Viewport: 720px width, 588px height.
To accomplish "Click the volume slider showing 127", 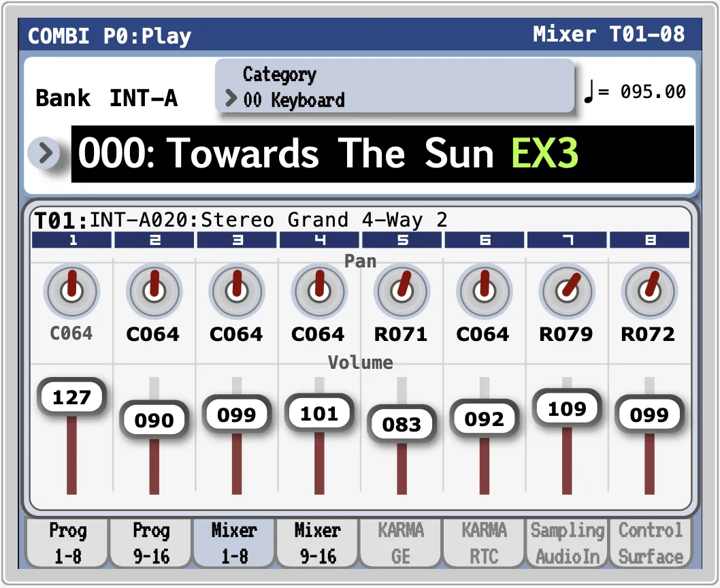I will point(71,397).
